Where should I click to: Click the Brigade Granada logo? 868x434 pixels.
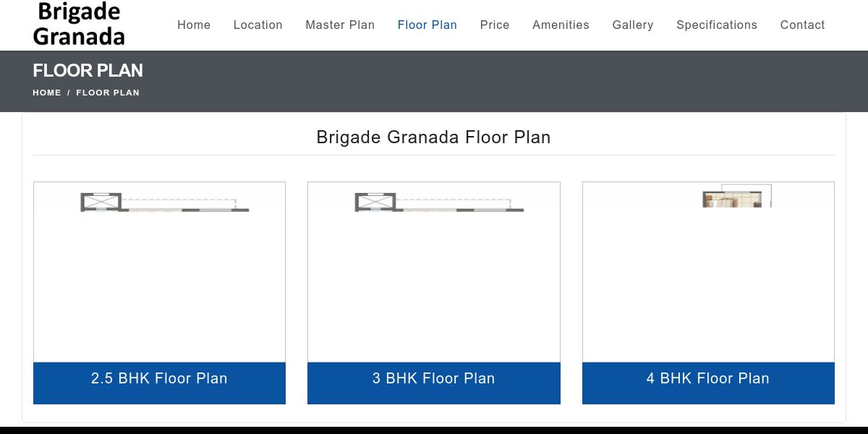pos(79,24)
